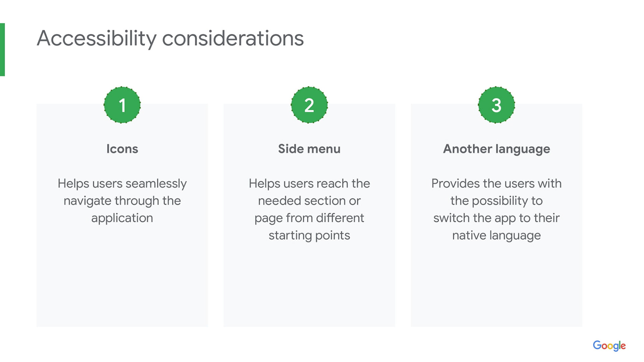
Task: Click the word "application" in the first card
Action: tap(122, 218)
